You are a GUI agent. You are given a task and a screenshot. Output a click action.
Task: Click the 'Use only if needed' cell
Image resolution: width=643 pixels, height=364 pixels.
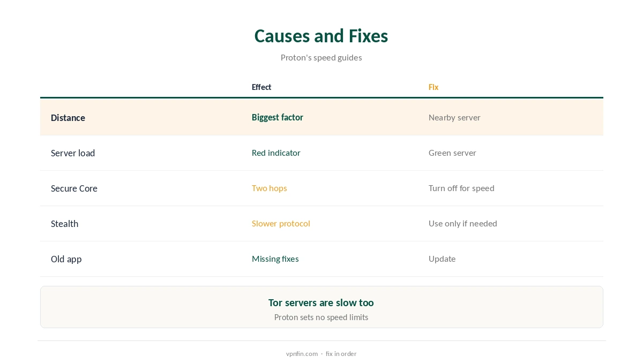(463, 223)
